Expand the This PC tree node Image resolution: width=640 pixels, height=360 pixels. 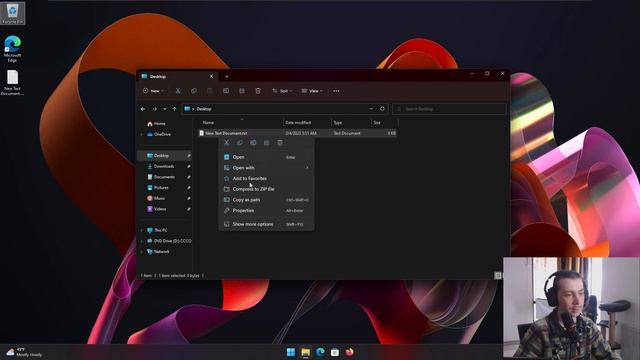[142, 230]
